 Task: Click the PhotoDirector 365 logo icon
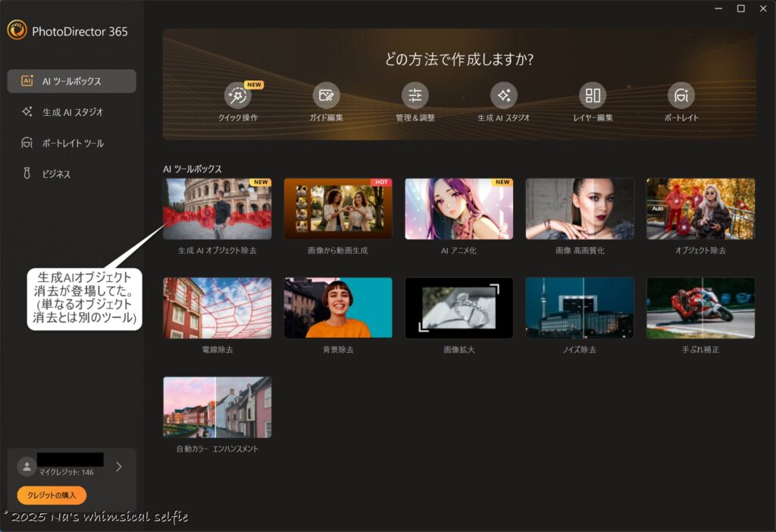point(17,30)
